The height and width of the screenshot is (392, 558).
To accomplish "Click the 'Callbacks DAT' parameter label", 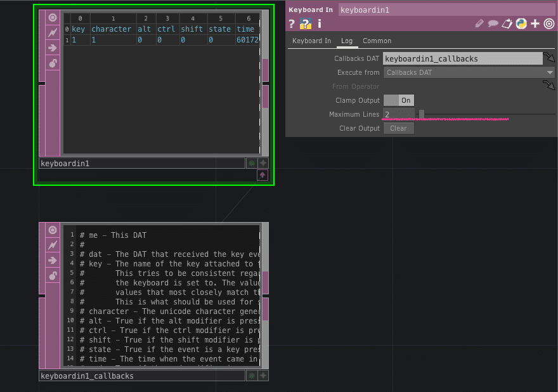I will pyautogui.click(x=356, y=59).
